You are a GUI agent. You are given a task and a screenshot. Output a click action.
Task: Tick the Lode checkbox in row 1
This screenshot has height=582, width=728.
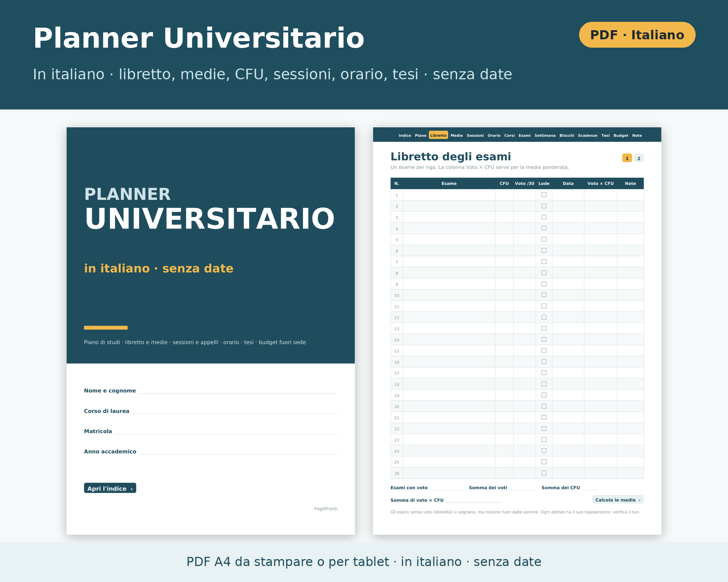pos(544,195)
